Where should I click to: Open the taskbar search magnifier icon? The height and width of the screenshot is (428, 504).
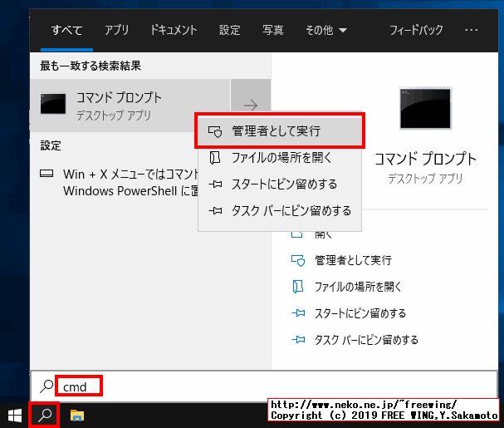point(44,416)
